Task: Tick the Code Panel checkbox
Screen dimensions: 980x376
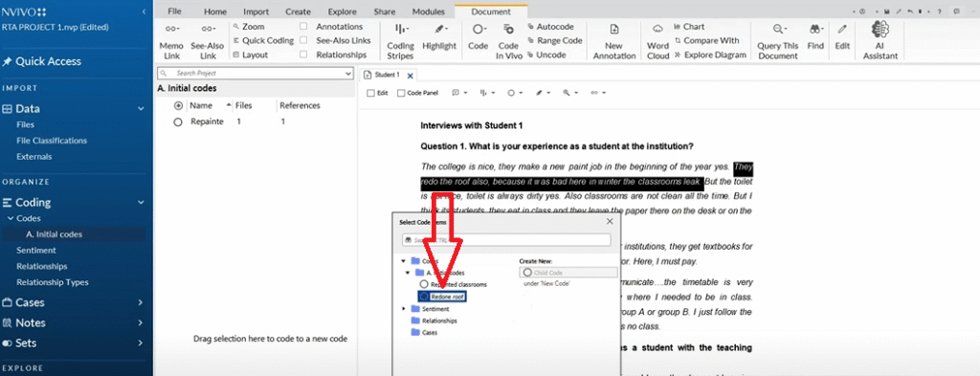Action: tap(401, 93)
